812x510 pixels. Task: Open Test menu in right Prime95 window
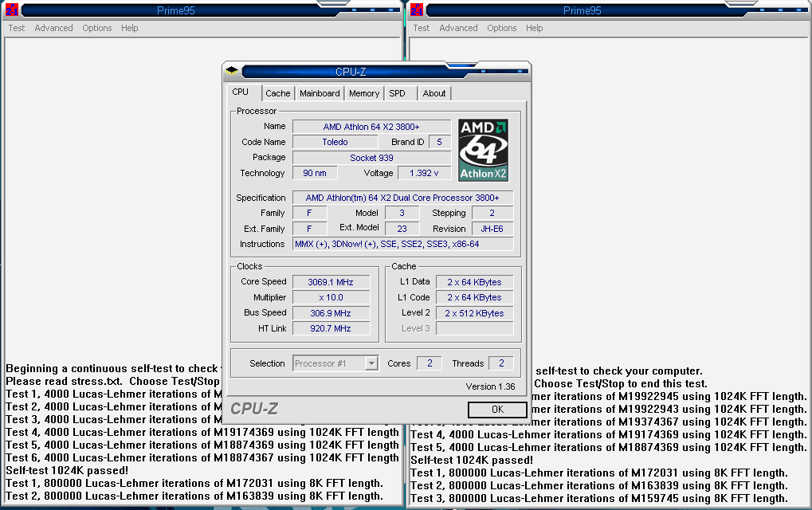point(422,28)
